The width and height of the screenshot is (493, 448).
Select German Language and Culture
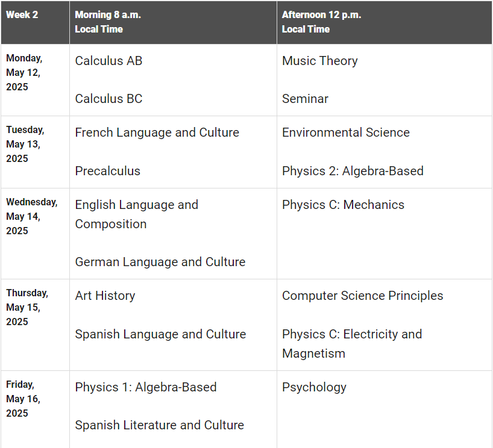coord(160,262)
